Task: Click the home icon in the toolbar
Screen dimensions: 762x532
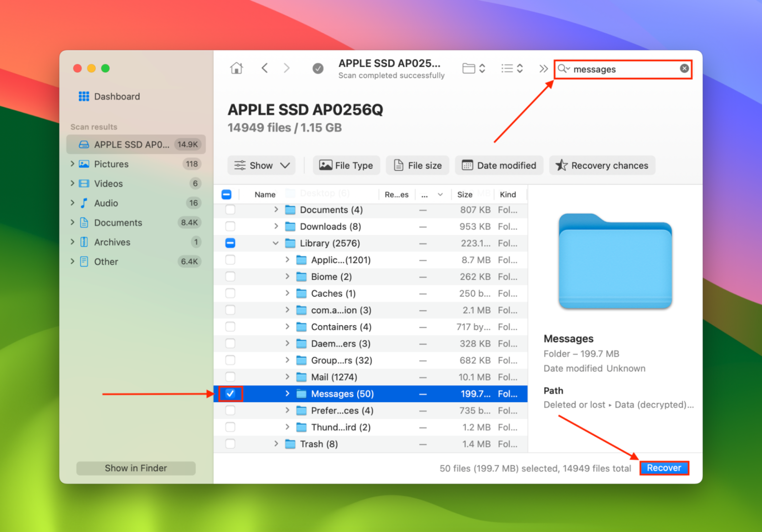Action: click(x=237, y=68)
